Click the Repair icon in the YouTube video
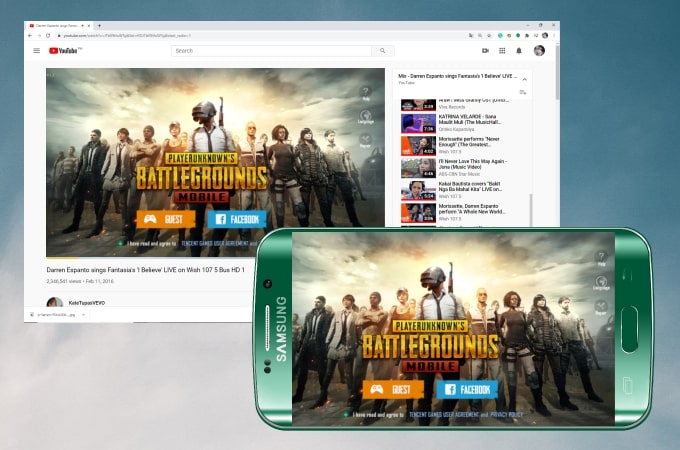 (366, 141)
